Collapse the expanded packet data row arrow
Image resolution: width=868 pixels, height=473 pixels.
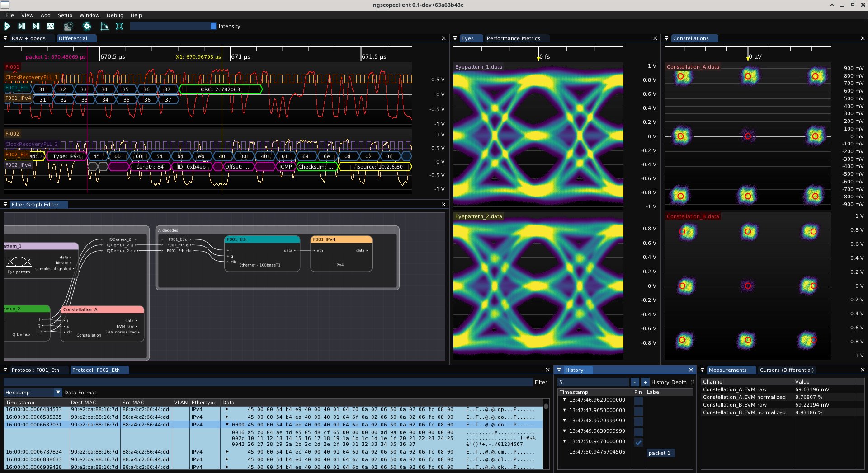227,425
